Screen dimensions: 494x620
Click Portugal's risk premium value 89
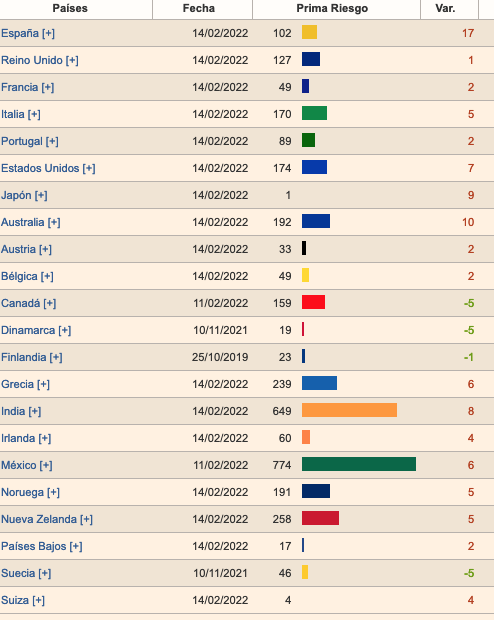pos(285,141)
